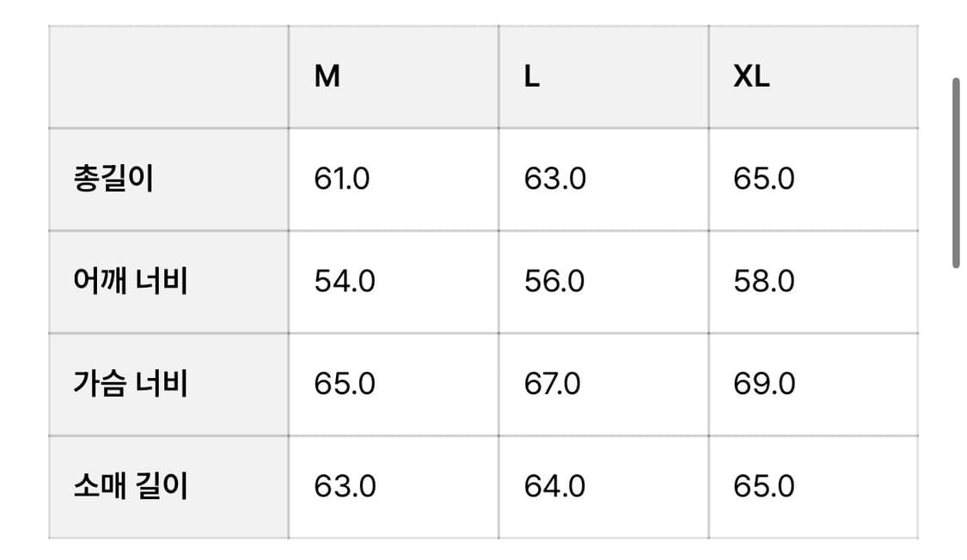Select the 67.0 chest width cell

coord(554,384)
